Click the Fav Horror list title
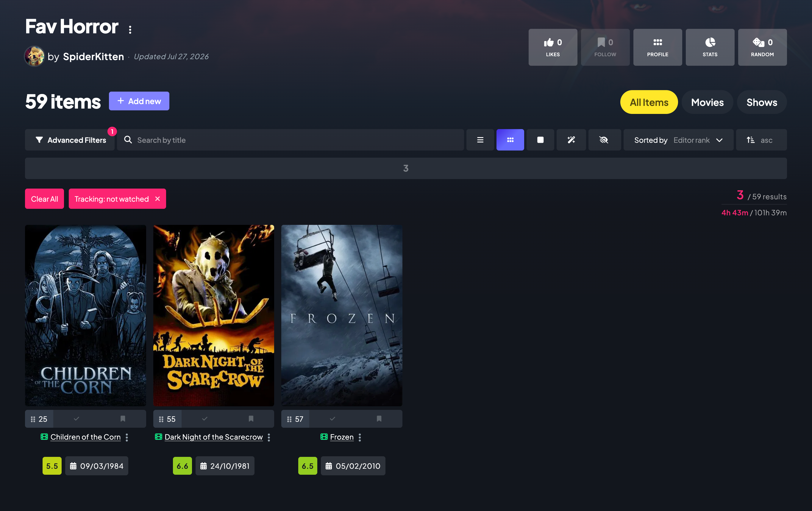The image size is (812, 511). tap(72, 27)
